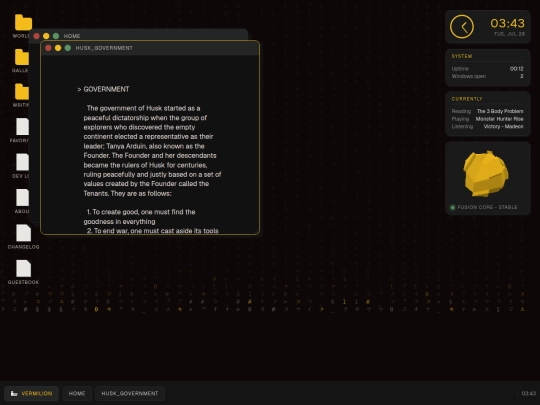Click the HOME window title text
This screenshot has height=405, width=540.
72,36
